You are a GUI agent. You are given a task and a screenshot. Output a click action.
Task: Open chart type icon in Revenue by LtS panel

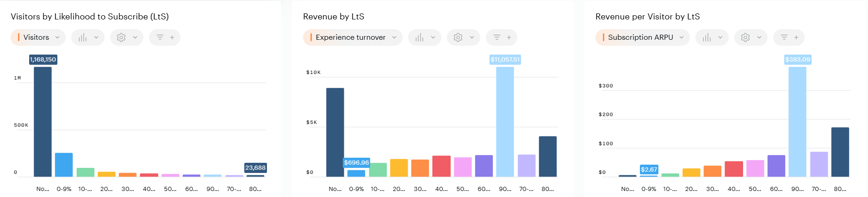[x=424, y=37]
